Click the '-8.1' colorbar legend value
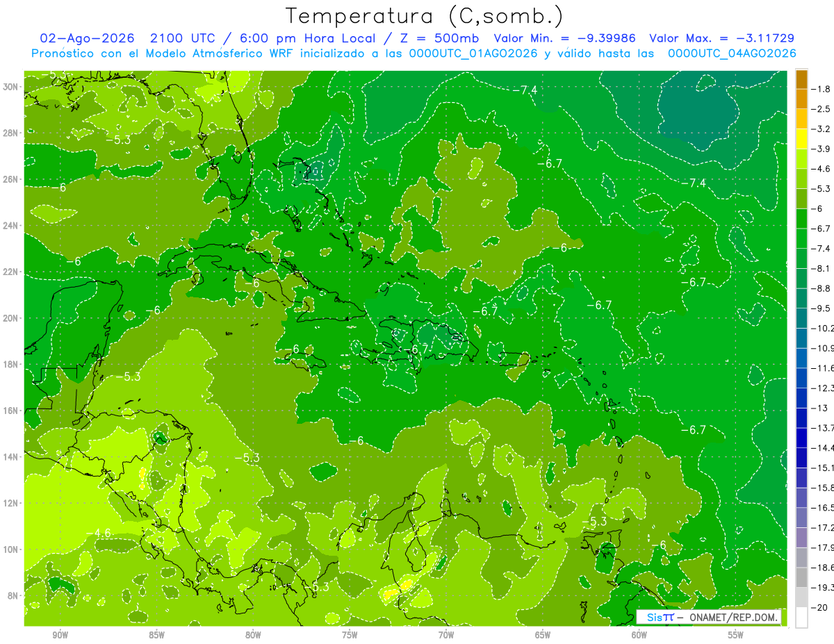834x644 pixels. click(821, 268)
